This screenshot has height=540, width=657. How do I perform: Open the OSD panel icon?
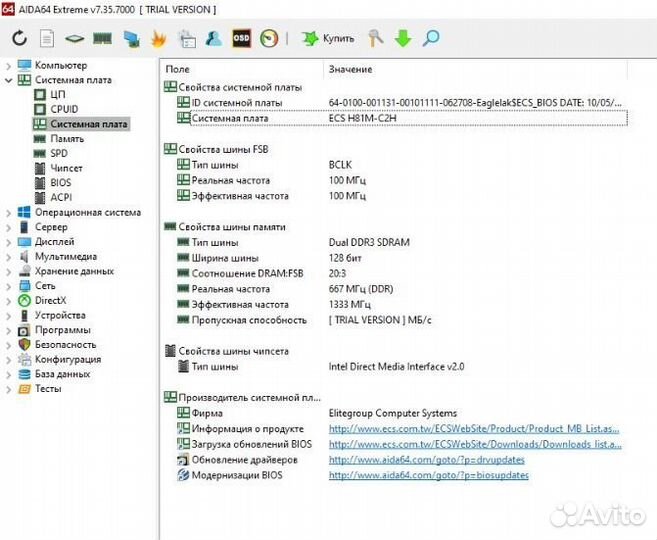[x=241, y=39]
